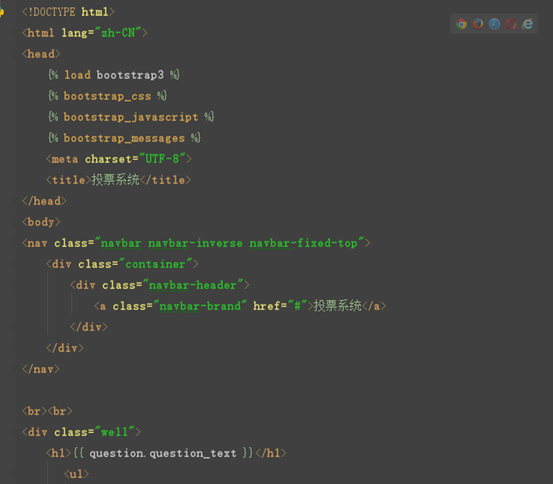
Task: Open page preview in Safari browser
Action: pyautogui.click(x=494, y=24)
